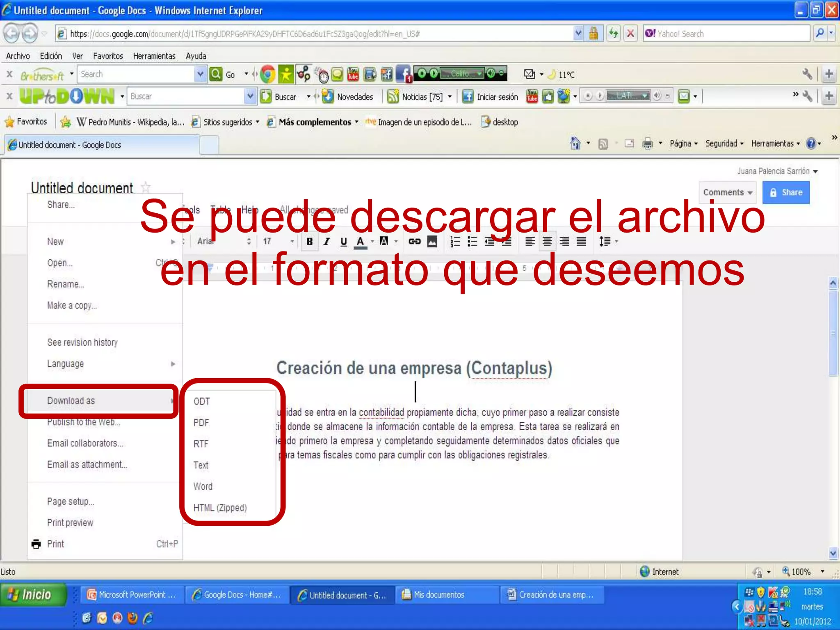Click the Yahoo! Search input field
The height and width of the screenshot is (630, 840).
(x=726, y=34)
